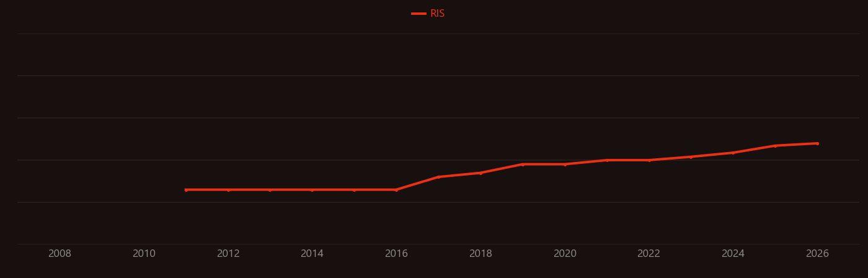Select the 2008 x-axis label

click(60, 254)
